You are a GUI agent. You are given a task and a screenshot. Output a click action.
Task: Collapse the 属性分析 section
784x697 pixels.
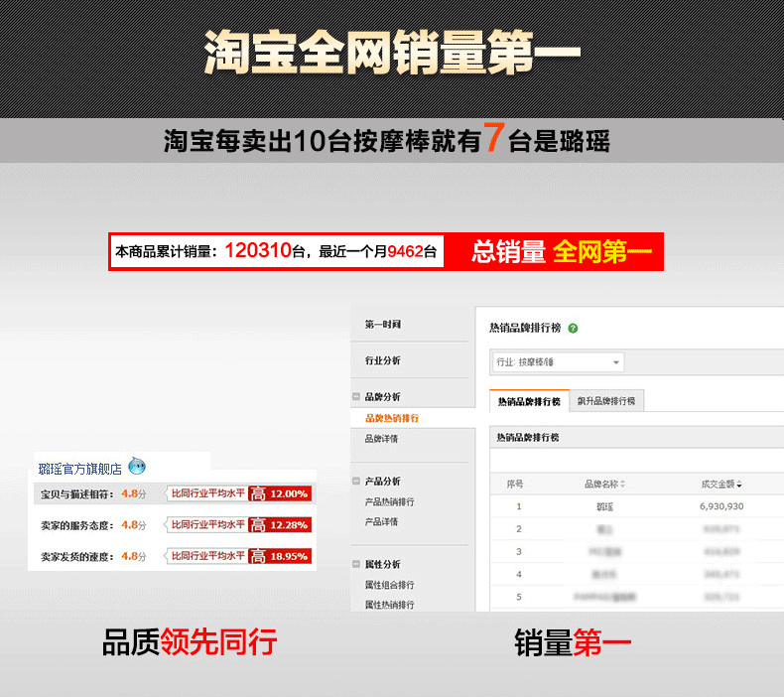coord(356,564)
